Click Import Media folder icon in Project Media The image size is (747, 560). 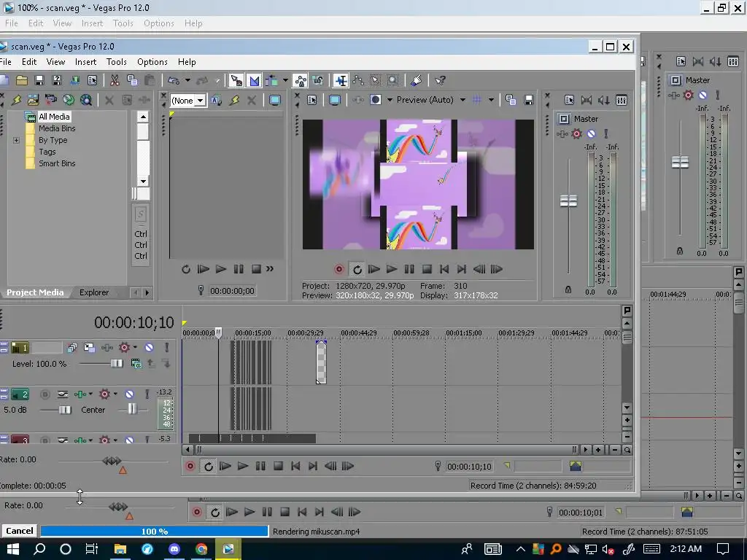coord(33,100)
